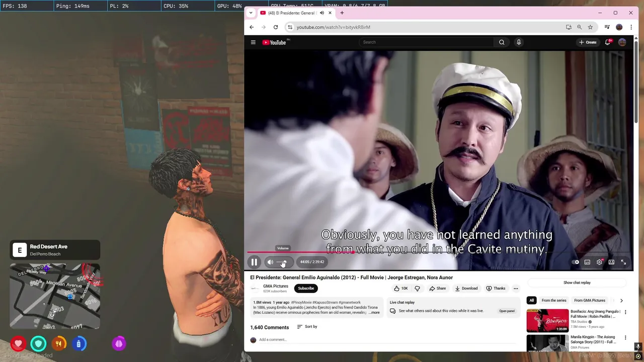Open the Create menu

[x=588, y=42]
